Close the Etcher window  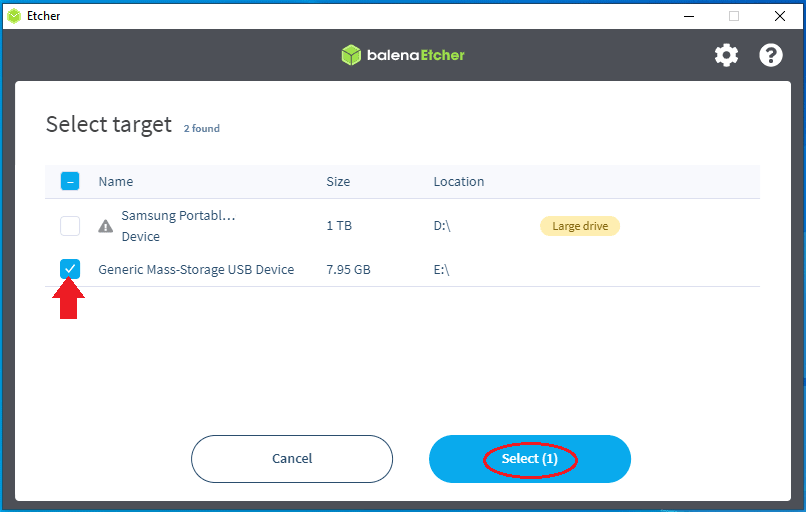tap(779, 16)
